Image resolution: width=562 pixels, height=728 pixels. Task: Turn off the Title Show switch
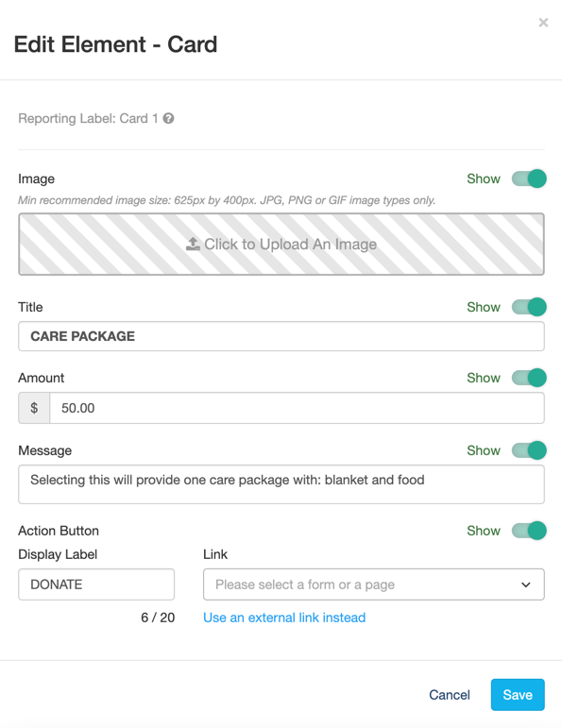pos(529,307)
